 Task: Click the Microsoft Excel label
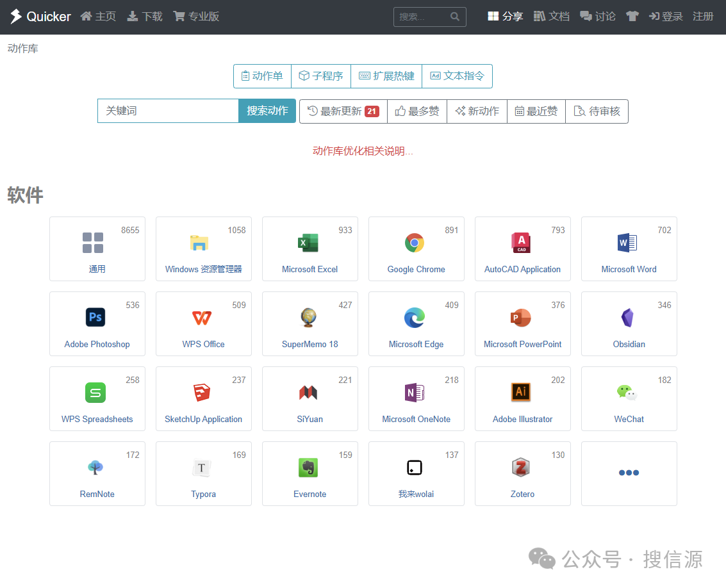(x=309, y=270)
